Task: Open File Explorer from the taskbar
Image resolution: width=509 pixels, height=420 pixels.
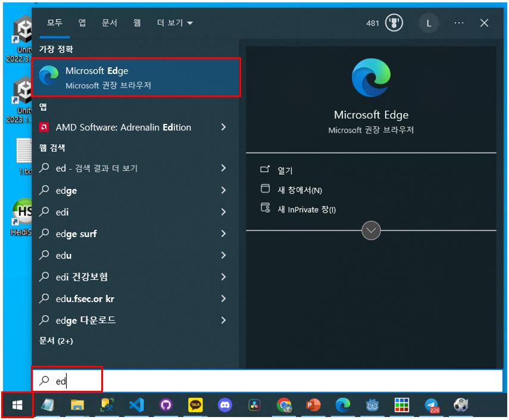Action: (x=77, y=405)
